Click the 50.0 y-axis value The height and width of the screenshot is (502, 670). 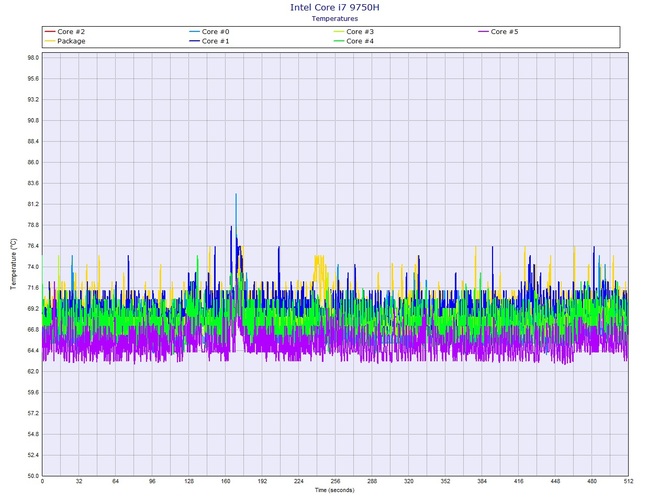[33, 476]
